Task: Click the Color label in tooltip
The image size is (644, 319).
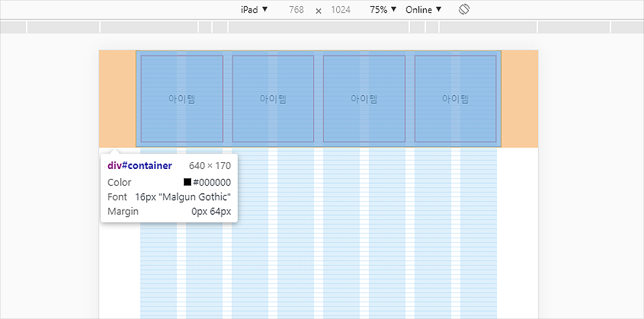Action: (119, 182)
